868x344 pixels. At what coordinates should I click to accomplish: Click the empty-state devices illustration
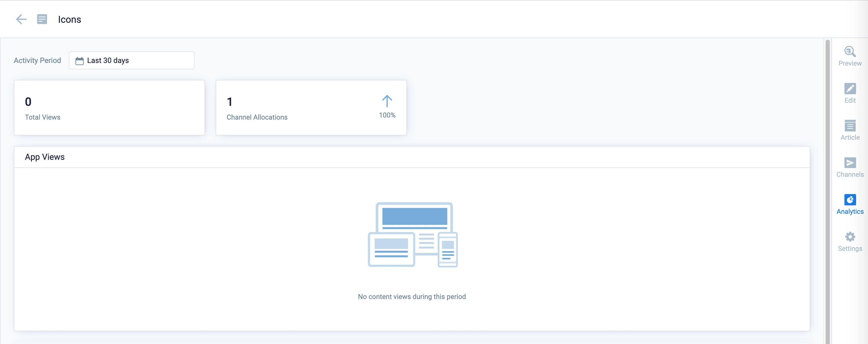coord(413,235)
